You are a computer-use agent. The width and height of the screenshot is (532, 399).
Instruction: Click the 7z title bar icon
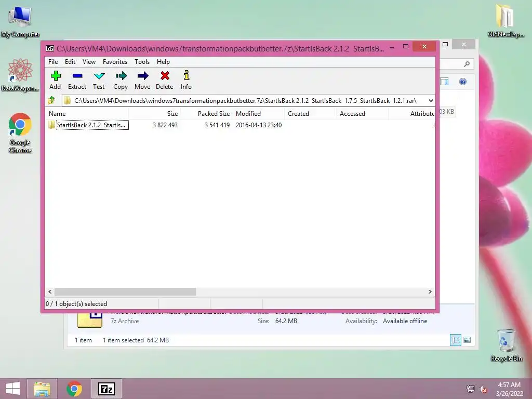[50, 48]
